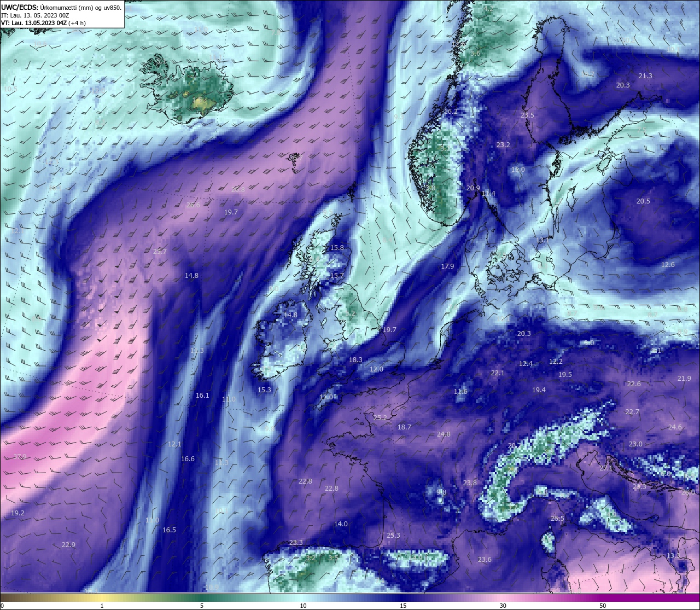Click the map value 24.8
This screenshot has height=610, width=700.
[x=444, y=434]
